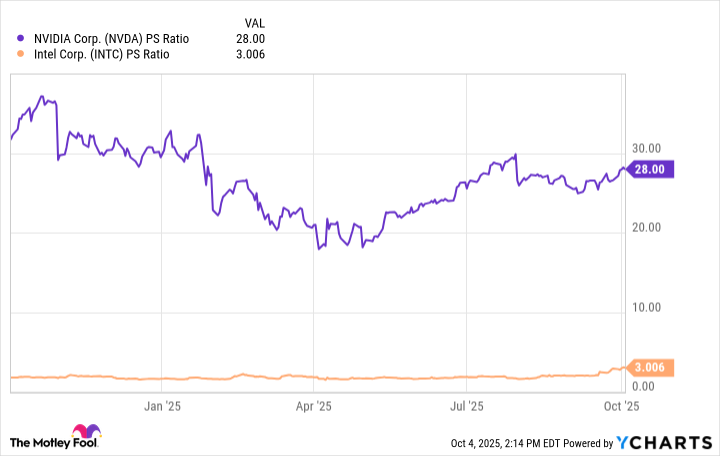
Task: Click the 3.006 value in the legend
Action: point(252,55)
